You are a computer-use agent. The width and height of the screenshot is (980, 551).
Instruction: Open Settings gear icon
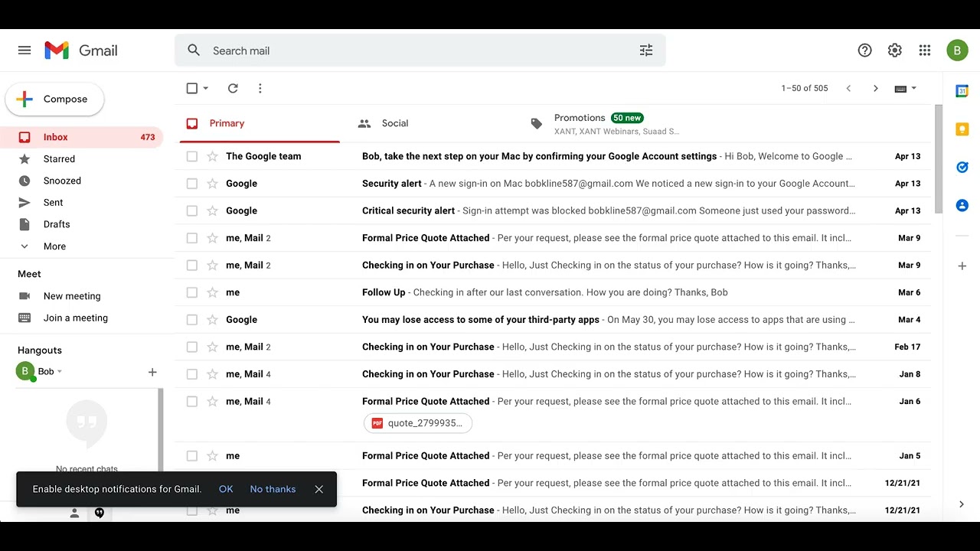coord(894,51)
